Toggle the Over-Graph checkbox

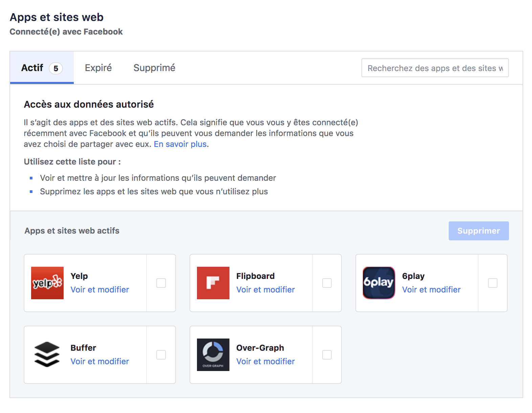coord(327,355)
